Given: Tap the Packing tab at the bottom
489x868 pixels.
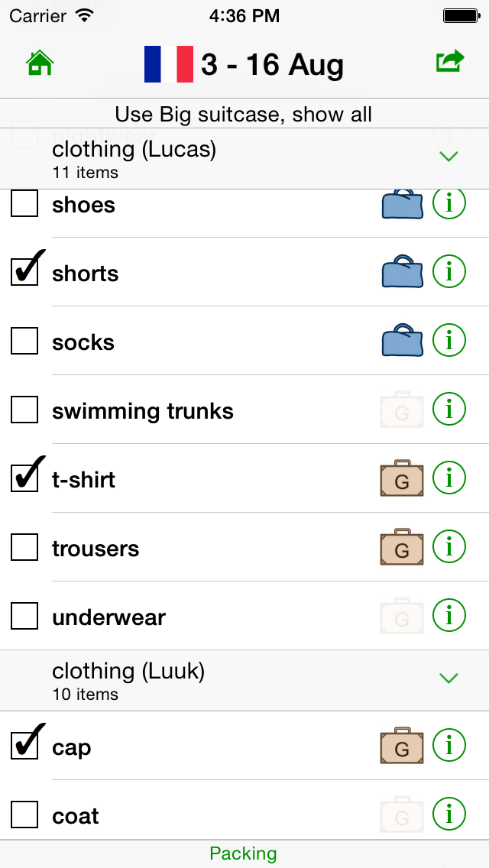Looking at the screenshot, I should (244, 853).
